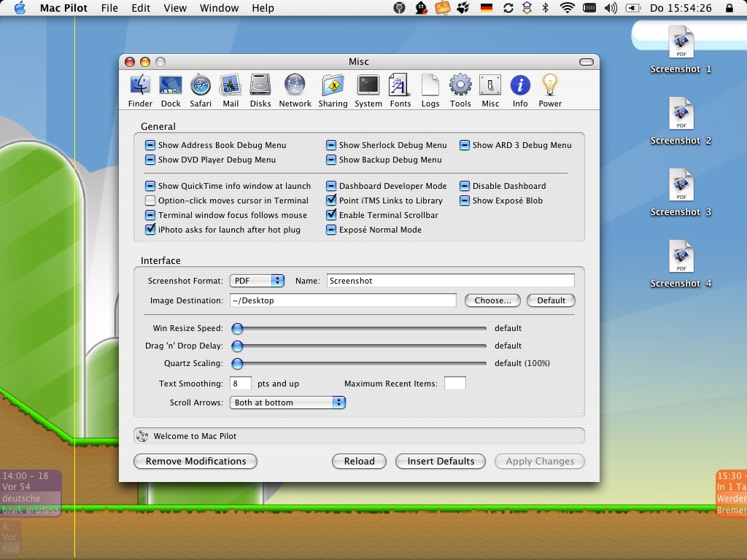
Task: Click the German flag input menu
Action: pyautogui.click(x=487, y=8)
